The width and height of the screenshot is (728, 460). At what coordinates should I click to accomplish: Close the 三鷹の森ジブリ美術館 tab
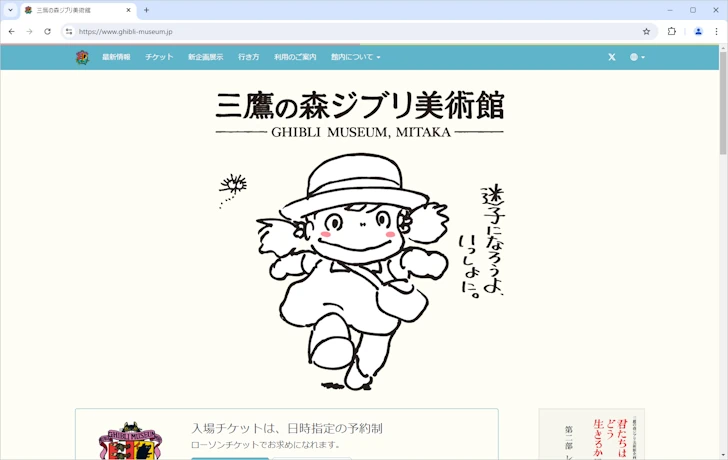pyautogui.click(x=129, y=10)
